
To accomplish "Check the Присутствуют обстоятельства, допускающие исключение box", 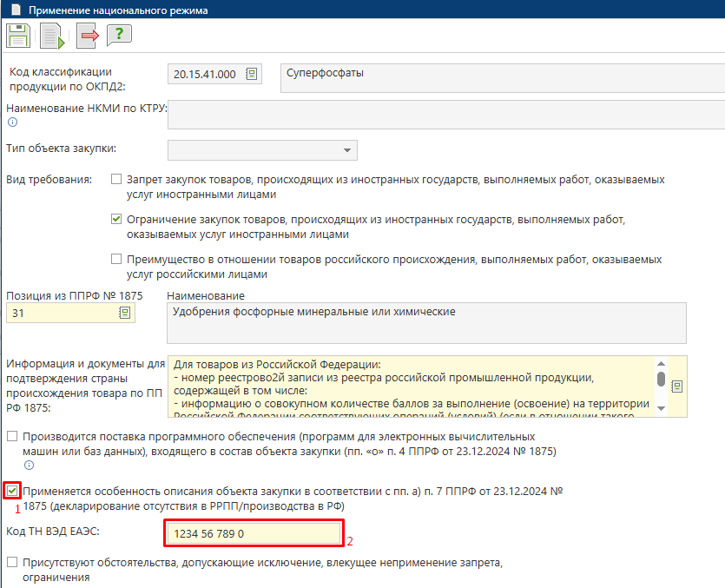I will [x=12, y=562].
